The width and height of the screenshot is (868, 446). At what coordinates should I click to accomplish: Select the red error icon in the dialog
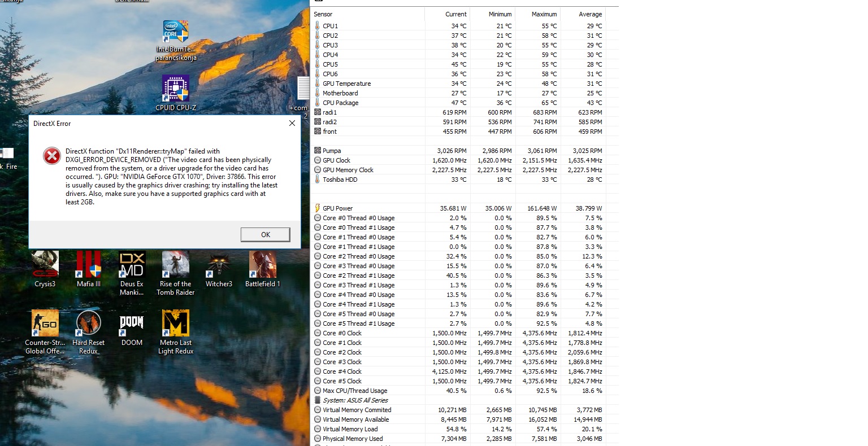[x=52, y=156]
